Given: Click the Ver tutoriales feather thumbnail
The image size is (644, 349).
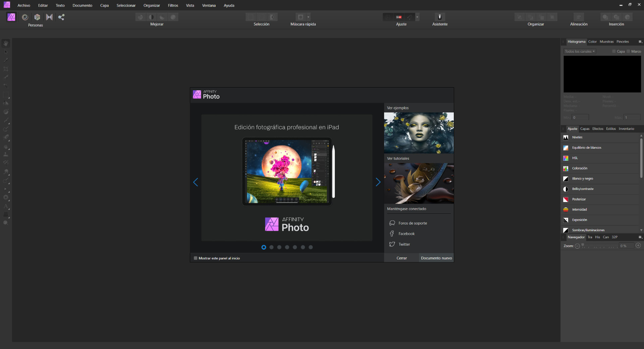Looking at the screenshot, I should pos(419,184).
